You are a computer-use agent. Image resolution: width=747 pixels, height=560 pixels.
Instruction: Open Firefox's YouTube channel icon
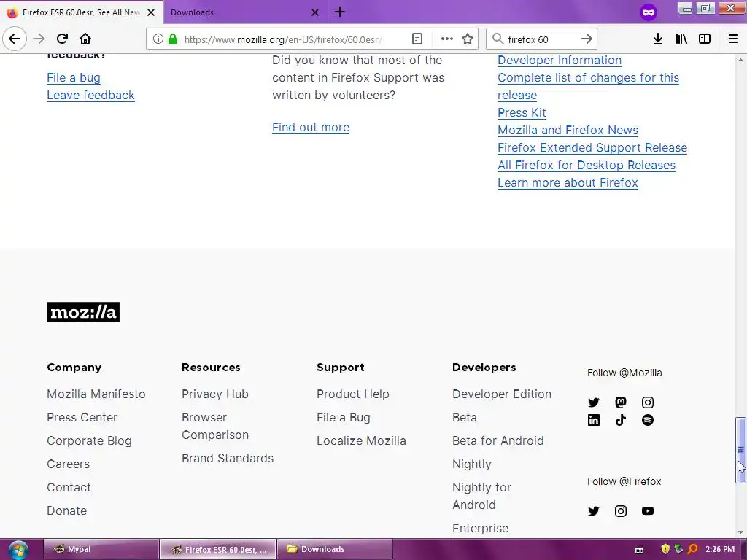[648, 511]
